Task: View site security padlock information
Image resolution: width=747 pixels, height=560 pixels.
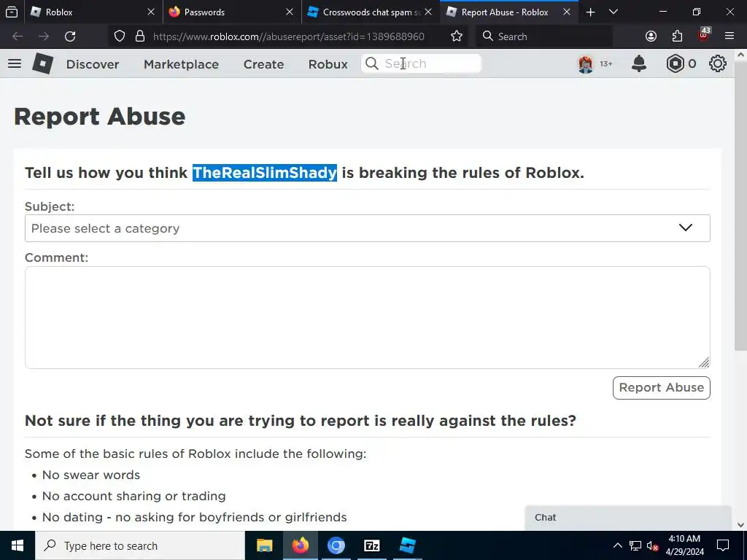Action: [x=140, y=36]
